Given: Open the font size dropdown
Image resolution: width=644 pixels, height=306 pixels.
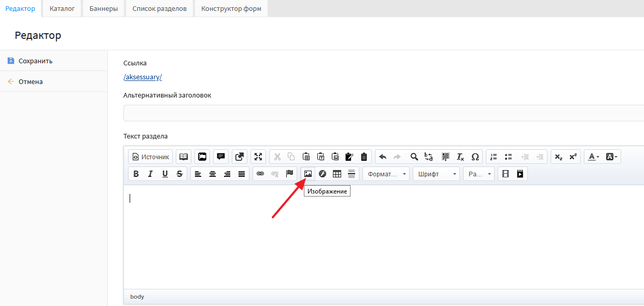Looking at the screenshot, I should 479,174.
